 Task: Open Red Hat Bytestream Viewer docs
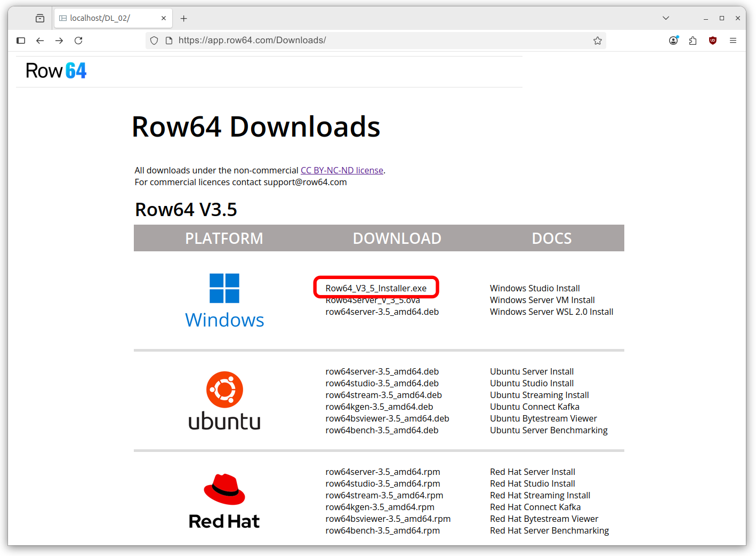click(544, 519)
